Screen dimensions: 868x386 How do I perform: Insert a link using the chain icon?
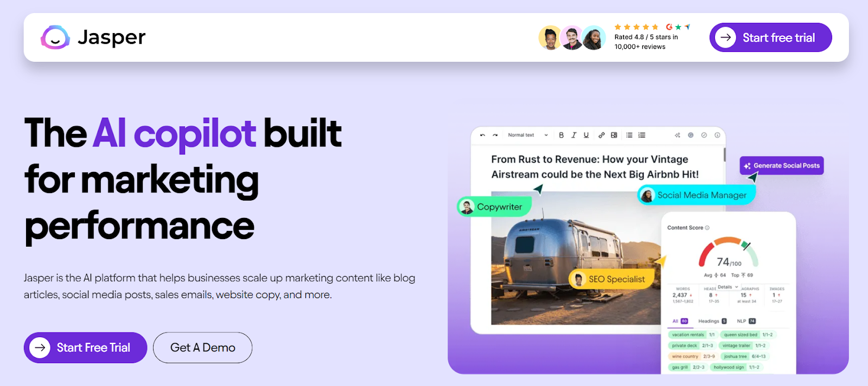[x=602, y=135]
